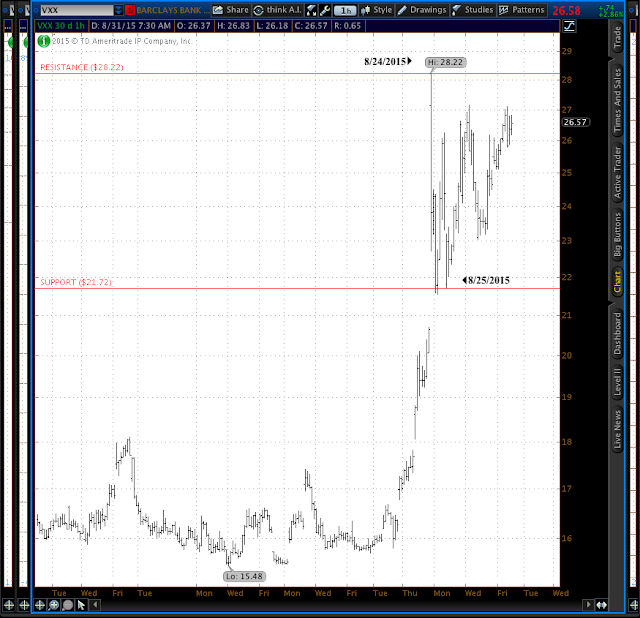Click the last price 26.58 readout
This screenshot has width=640, height=618.
566,11
